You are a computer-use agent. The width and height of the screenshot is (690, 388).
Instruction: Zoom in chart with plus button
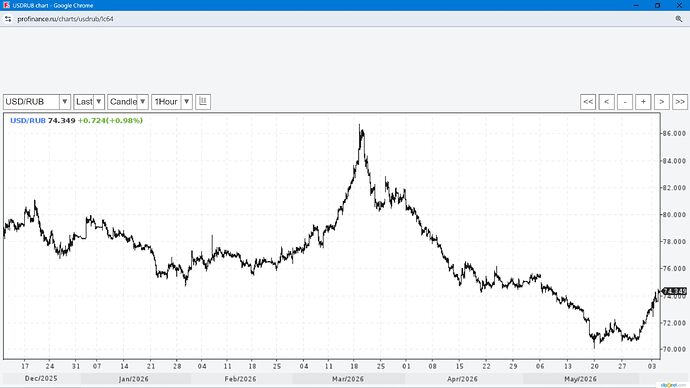coord(643,102)
